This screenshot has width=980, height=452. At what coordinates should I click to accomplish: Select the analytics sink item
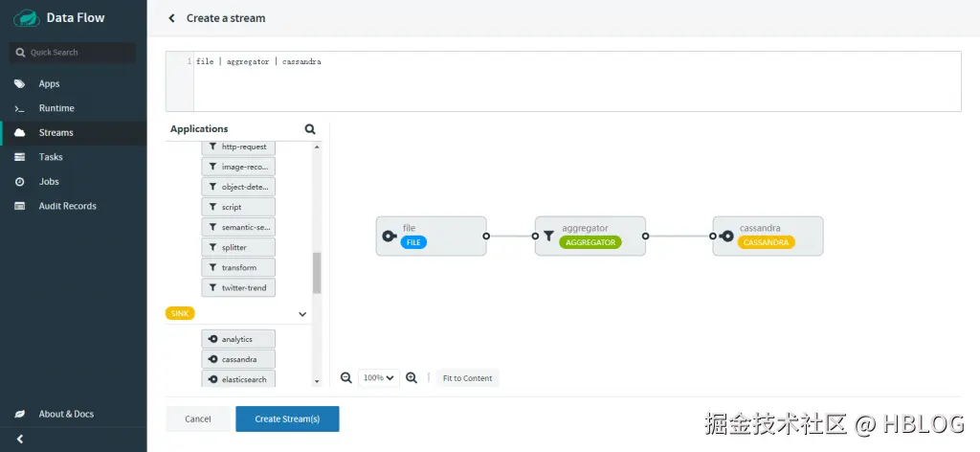click(x=238, y=339)
